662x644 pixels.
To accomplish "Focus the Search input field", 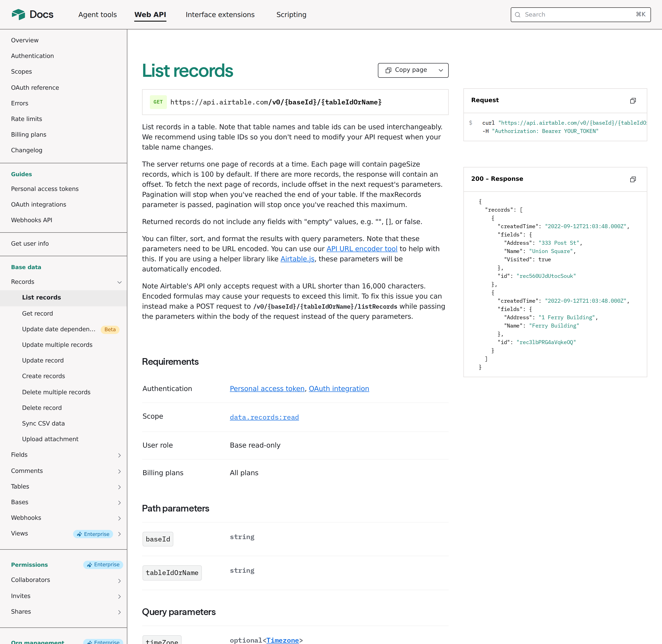I will [581, 14].
